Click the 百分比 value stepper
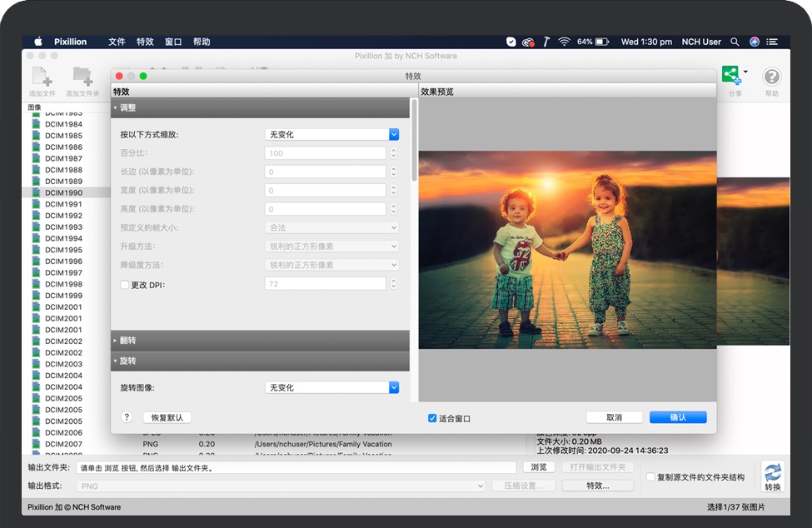The image size is (812, 528). click(x=393, y=152)
